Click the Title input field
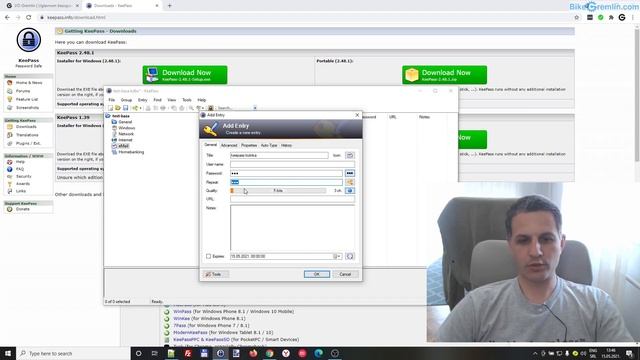The image size is (640, 360). click(279, 155)
